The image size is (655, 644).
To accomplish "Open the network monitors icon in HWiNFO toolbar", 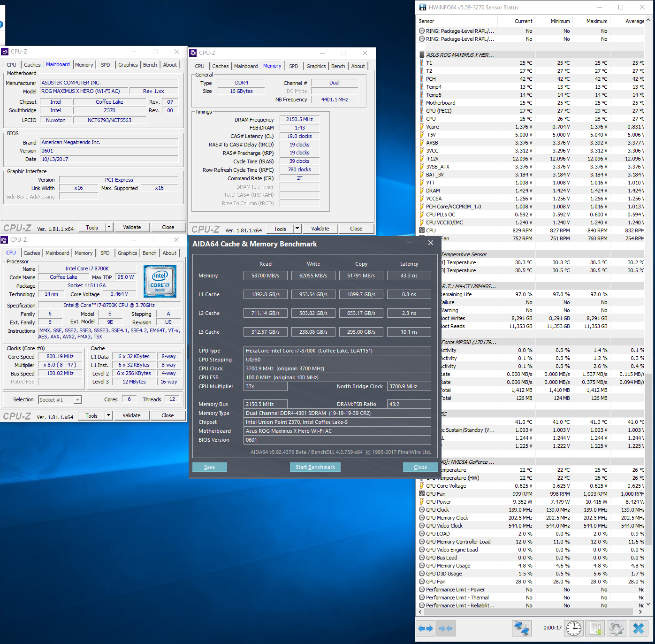I will coord(522,629).
